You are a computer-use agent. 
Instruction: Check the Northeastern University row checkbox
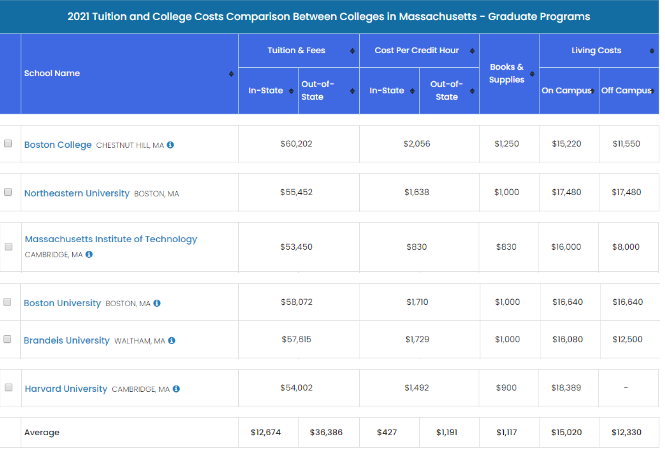(x=8, y=192)
